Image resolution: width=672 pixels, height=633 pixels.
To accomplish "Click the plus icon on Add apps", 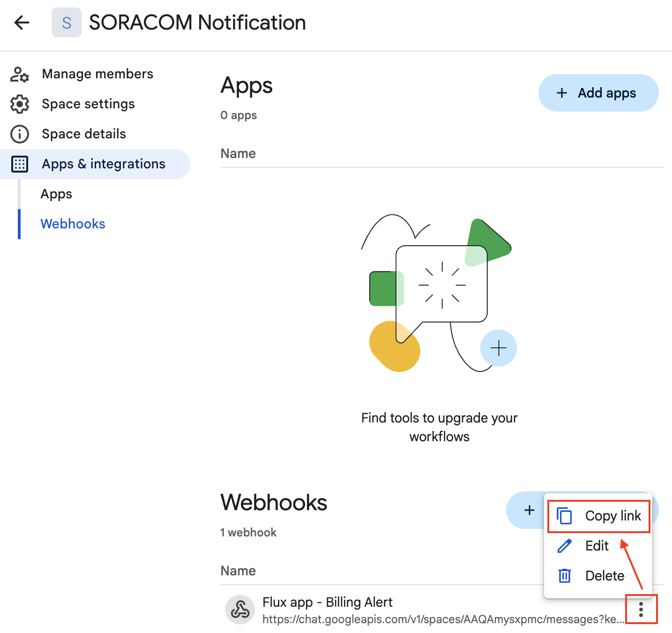I will [561, 93].
